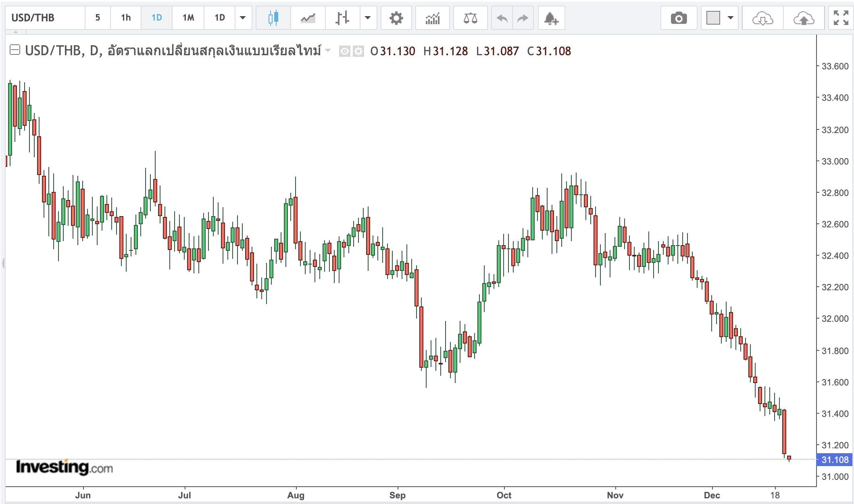Collapse the USD/THB legend box
The width and height of the screenshot is (854, 504).
pos(15,50)
